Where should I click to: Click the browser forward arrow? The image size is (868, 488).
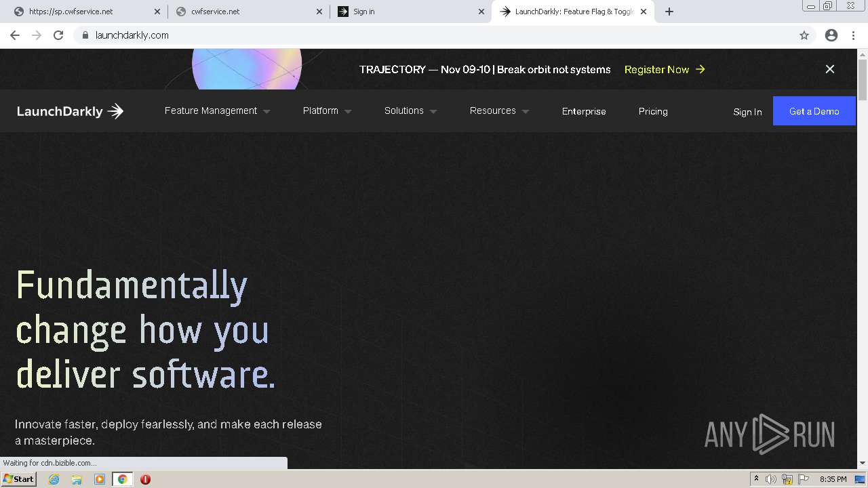37,35
